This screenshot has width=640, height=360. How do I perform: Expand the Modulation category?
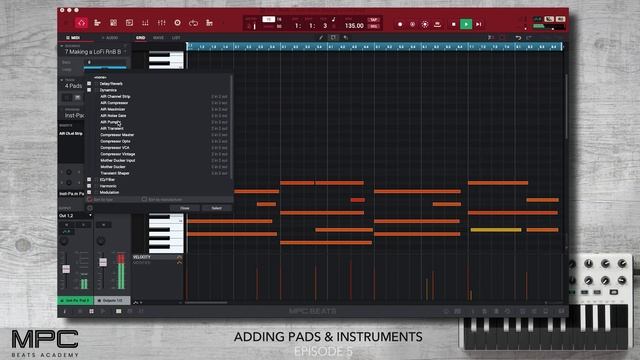(x=89, y=192)
